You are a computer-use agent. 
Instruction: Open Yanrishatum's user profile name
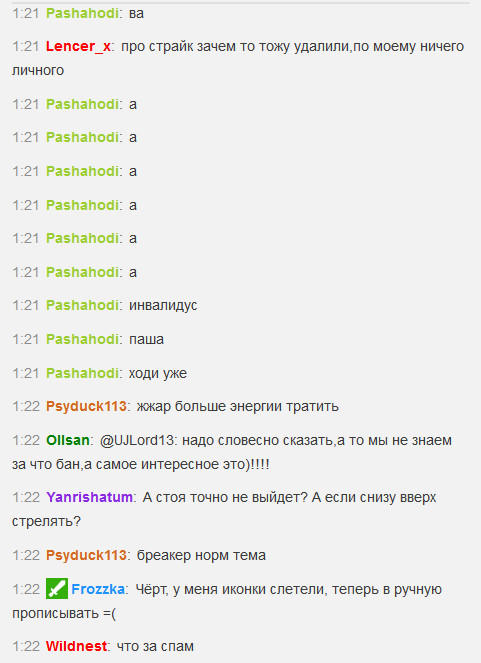coord(89,497)
